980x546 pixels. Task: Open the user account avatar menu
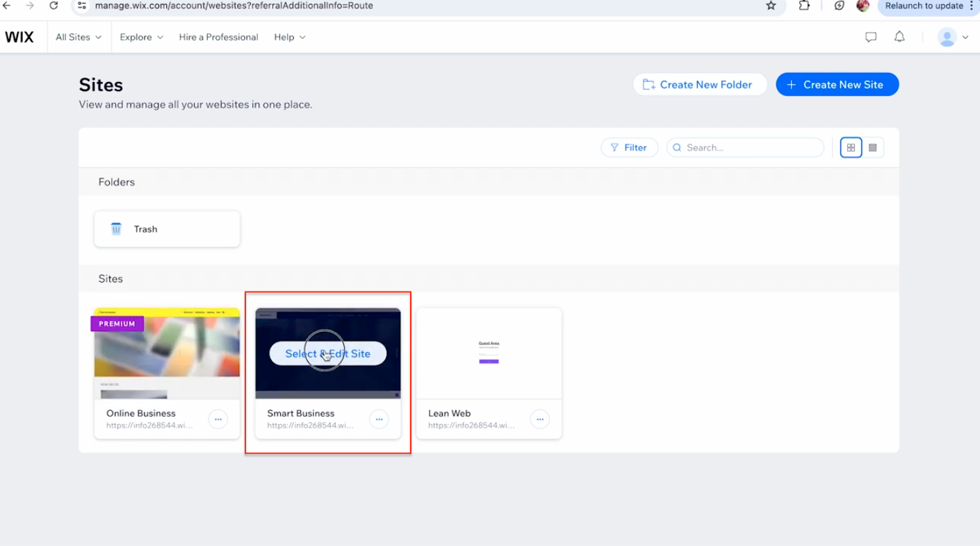[952, 37]
